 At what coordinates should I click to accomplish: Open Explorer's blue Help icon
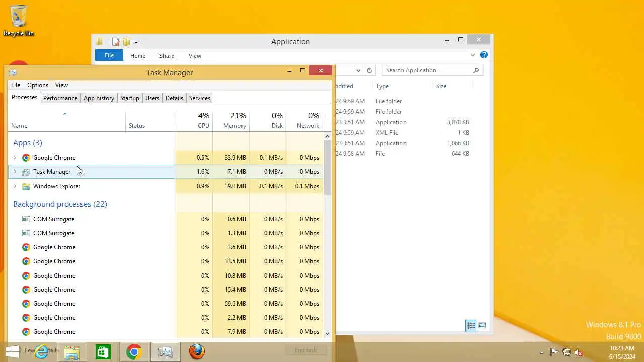point(484,55)
